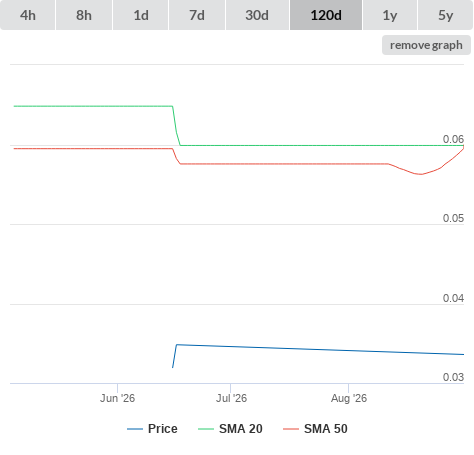Open the 5y time range
The width and height of the screenshot is (474, 455).
point(446,15)
